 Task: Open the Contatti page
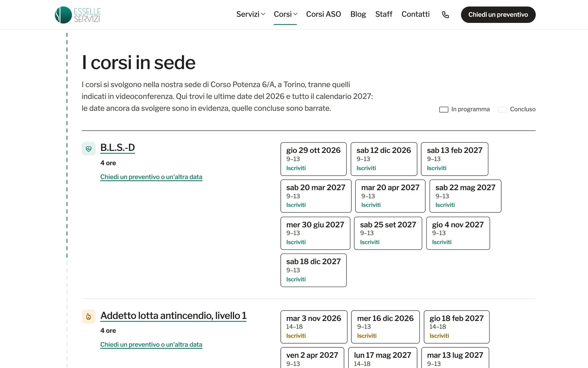pyautogui.click(x=415, y=14)
